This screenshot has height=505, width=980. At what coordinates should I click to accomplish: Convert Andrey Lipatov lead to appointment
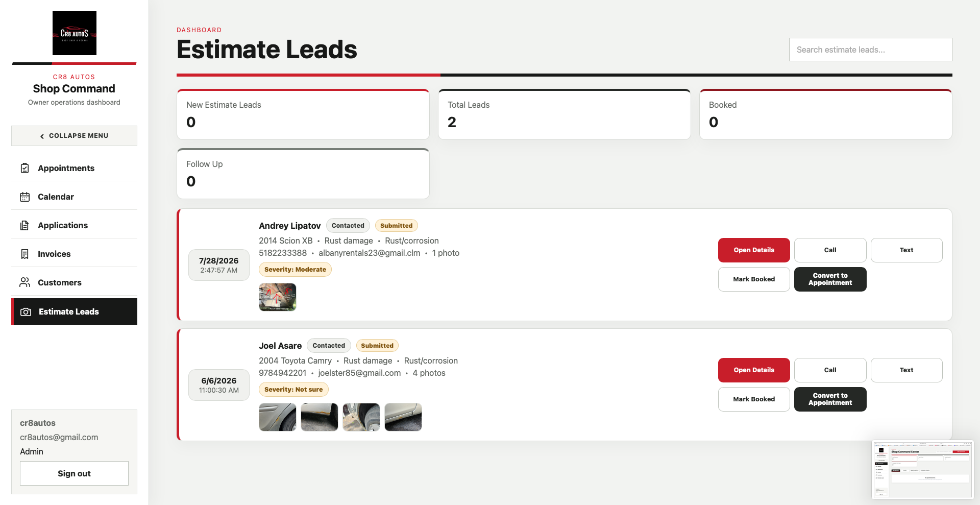coord(830,279)
